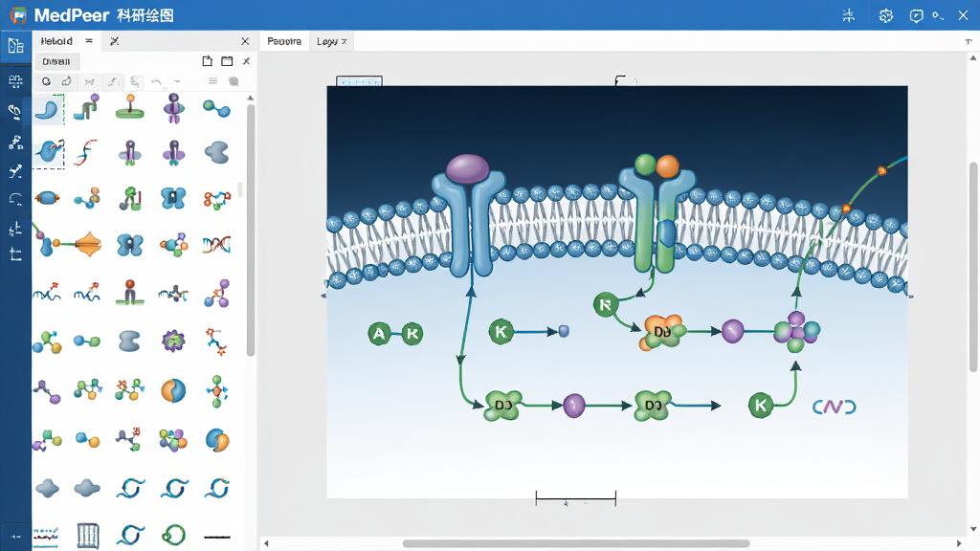Close the Logy tab

point(345,41)
